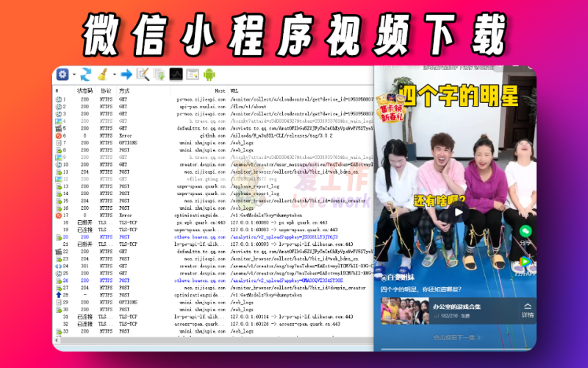The image size is (588, 368).
Task: Click the # column header
Action: (x=57, y=91)
